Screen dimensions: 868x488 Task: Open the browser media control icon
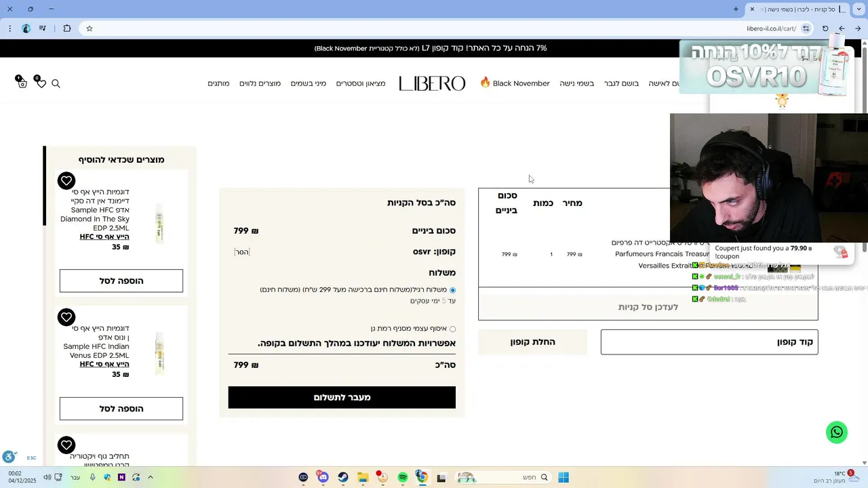pyautogui.click(x=43, y=28)
